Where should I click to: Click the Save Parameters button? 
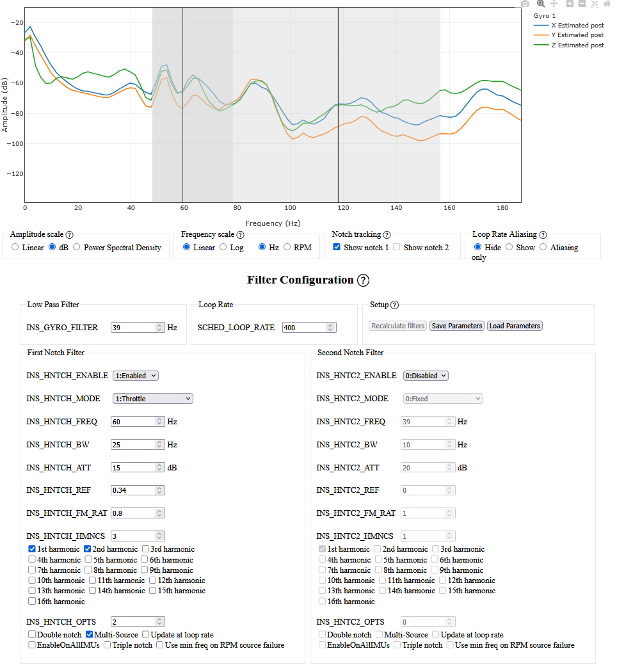pyautogui.click(x=457, y=326)
